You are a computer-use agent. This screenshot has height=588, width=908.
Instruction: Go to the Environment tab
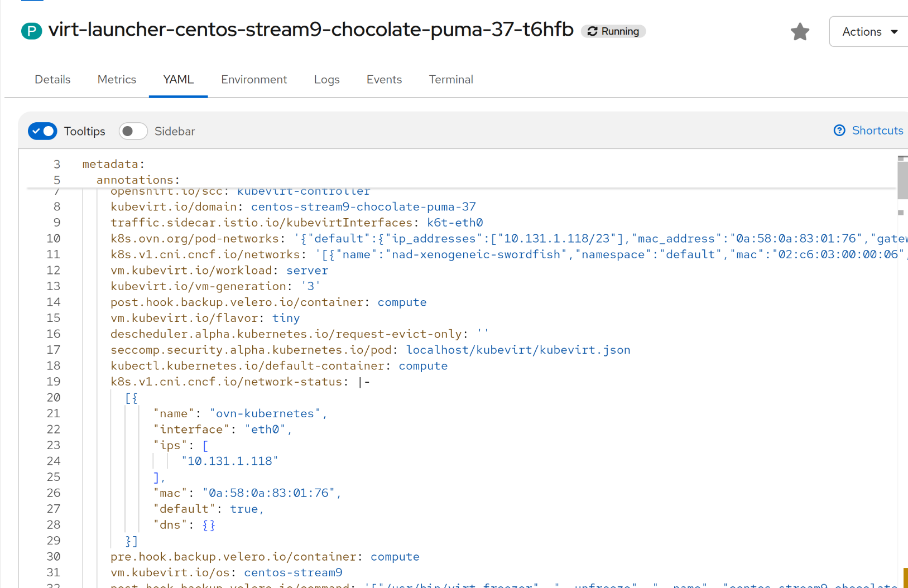coord(254,79)
